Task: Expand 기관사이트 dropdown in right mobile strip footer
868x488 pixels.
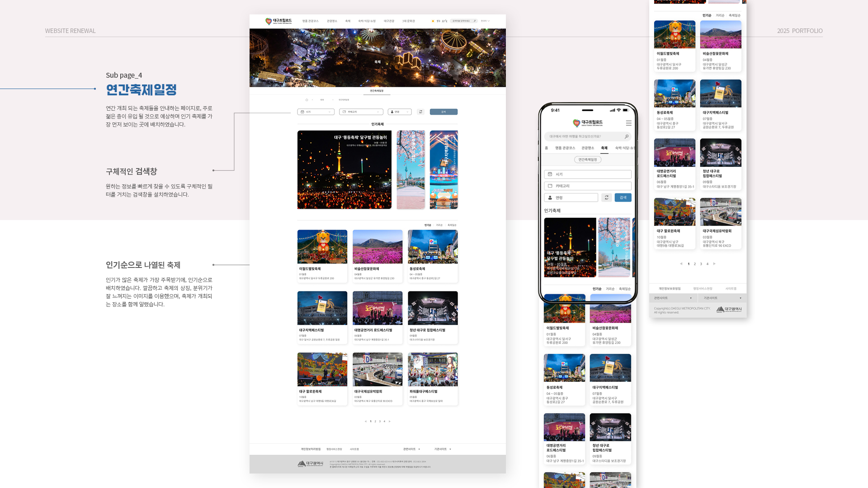Action: (722, 298)
